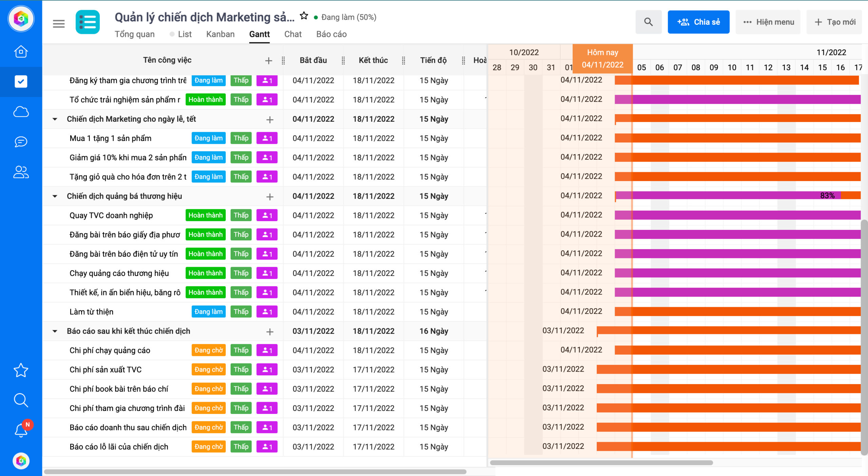
Task: Click end date of Chi phí book bài task
Action: coord(373,389)
